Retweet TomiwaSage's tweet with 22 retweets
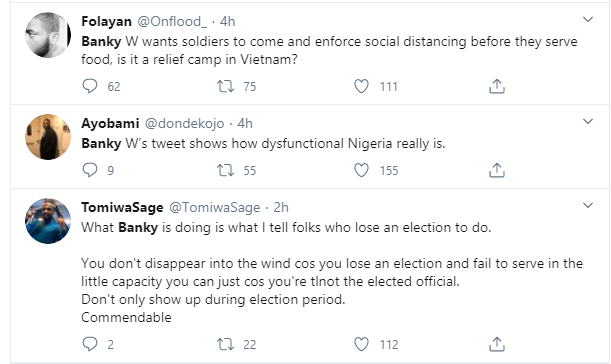The height and width of the screenshot is (364, 611). tap(225, 344)
